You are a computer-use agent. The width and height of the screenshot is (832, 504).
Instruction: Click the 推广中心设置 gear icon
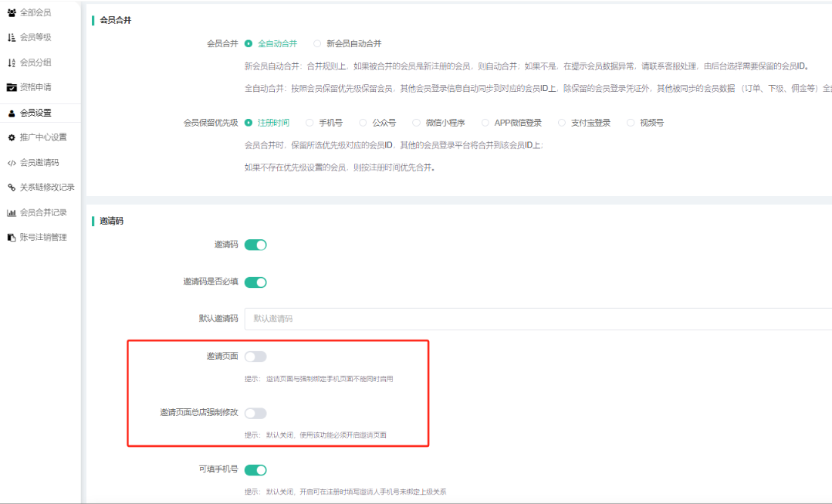point(12,137)
